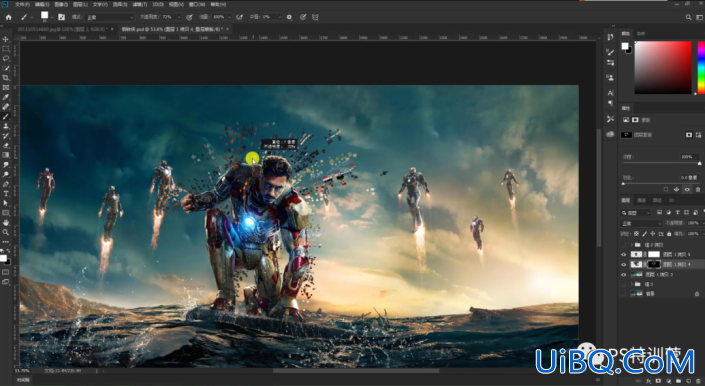Click the delete mask trash icon in Properties
This screenshot has width=705, height=386.
coord(698,190)
